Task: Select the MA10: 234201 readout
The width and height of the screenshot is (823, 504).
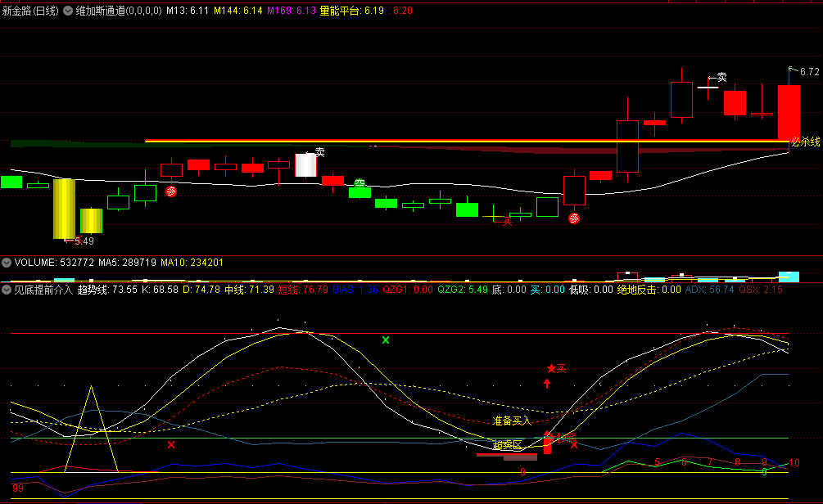Action: click(x=192, y=263)
